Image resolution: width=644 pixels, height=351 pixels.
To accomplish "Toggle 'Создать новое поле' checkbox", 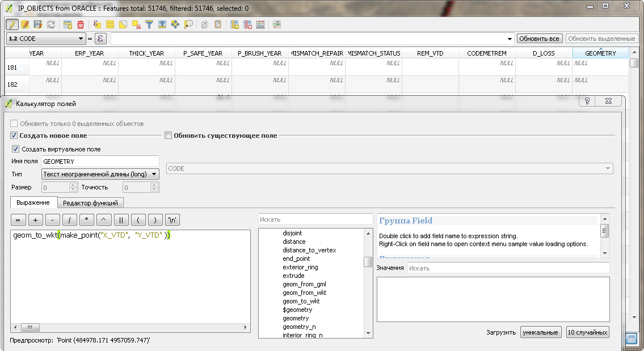I will [x=14, y=136].
